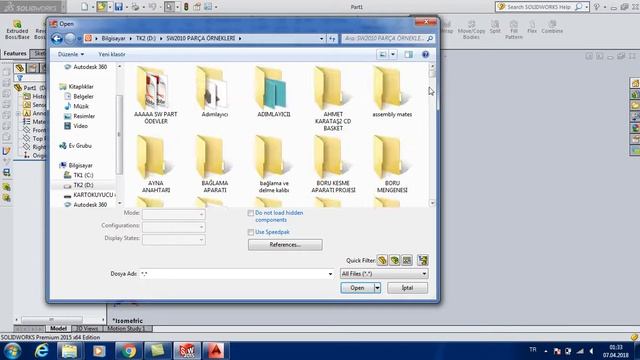
Task: Click the Dosya Adı filename input field
Action: point(233,274)
